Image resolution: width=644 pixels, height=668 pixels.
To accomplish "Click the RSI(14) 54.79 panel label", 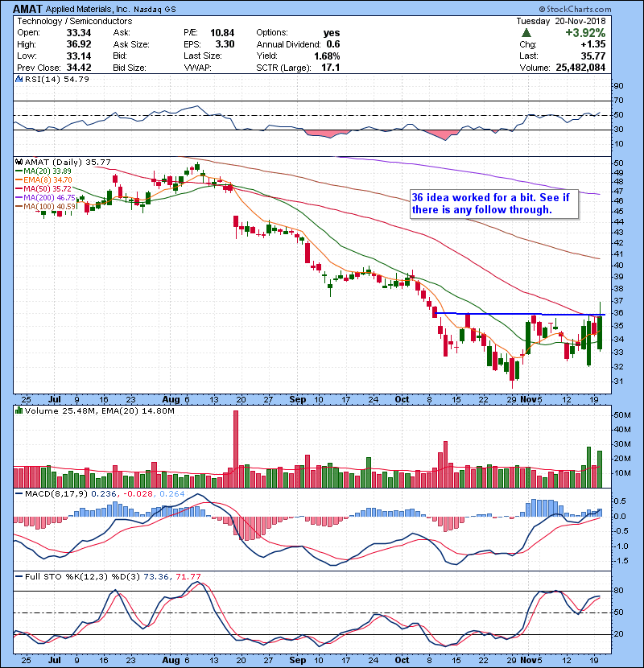I will point(56,79).
